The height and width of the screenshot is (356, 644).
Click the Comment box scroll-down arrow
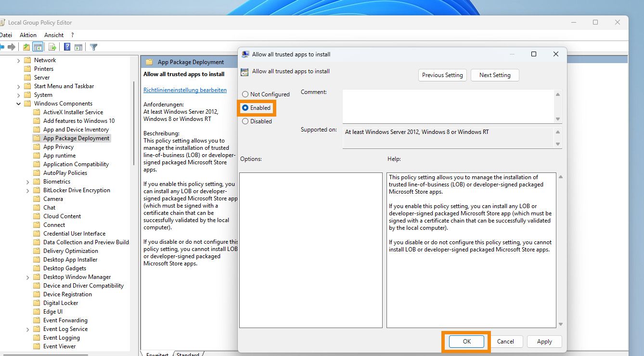[558, 119]
